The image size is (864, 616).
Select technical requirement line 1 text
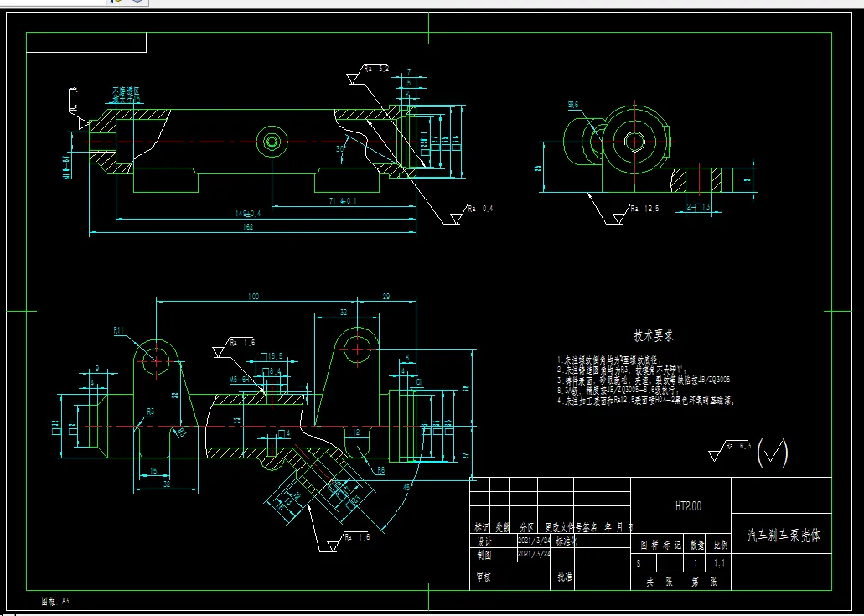coord(610,360)
